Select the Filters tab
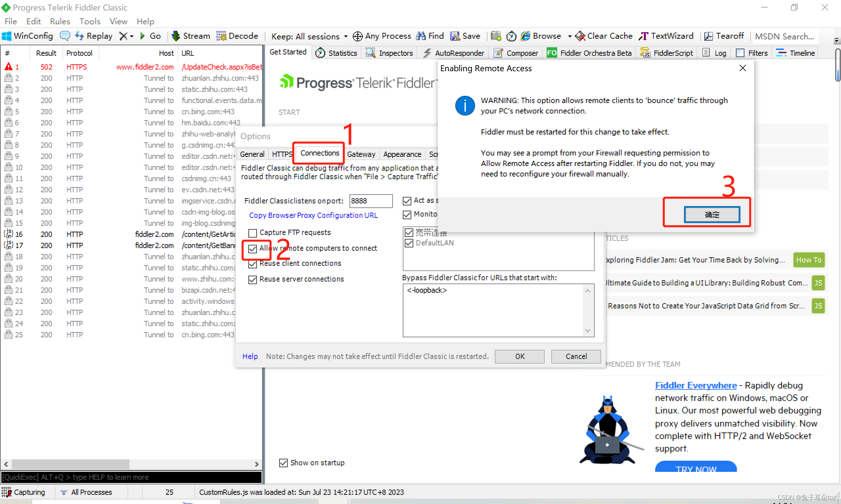Image resolution: width=841 pixels, height=504 pixels. [x=755, y=53]
